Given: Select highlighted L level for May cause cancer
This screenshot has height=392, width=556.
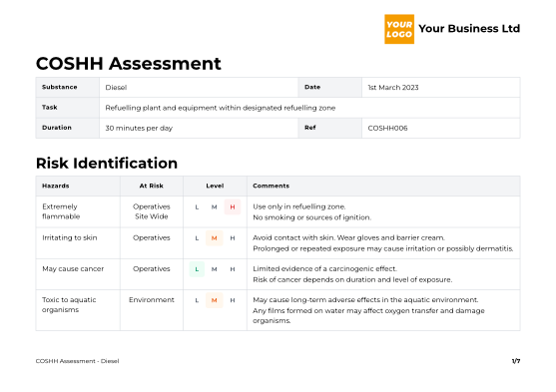Looking at the screenshot, I should point(197,269).
